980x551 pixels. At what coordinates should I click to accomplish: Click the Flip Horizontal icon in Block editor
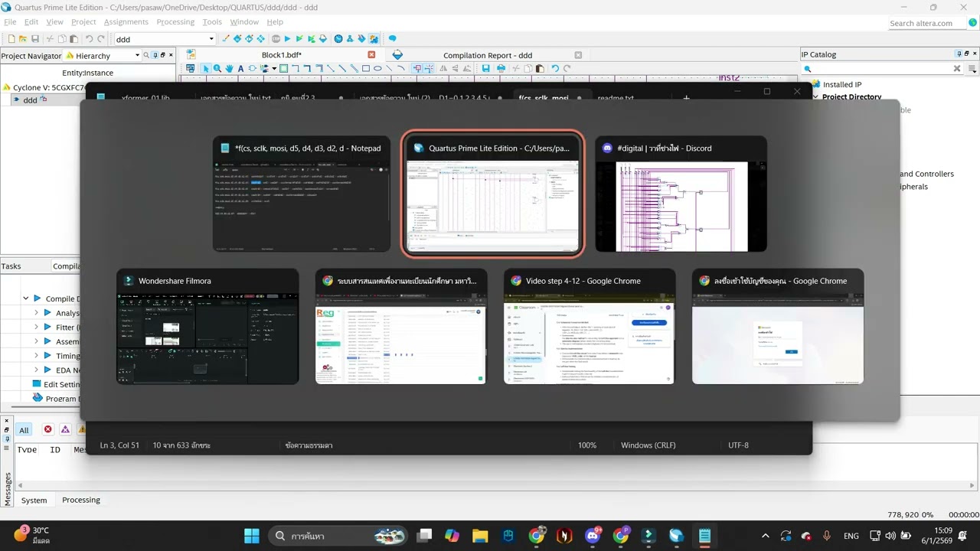pyautogui.click(x=443, y=68)
